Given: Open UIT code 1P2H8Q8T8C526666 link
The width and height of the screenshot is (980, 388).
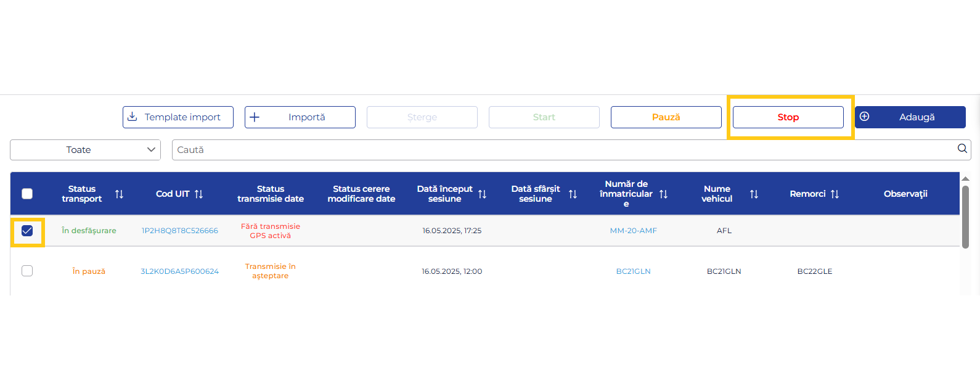Looking at the screenshot, I should 179,231.
